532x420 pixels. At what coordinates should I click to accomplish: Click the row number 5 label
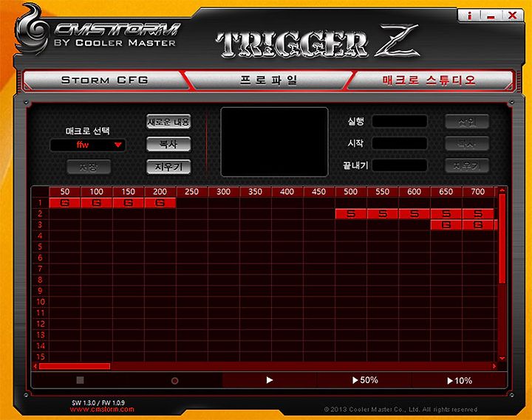40,247
